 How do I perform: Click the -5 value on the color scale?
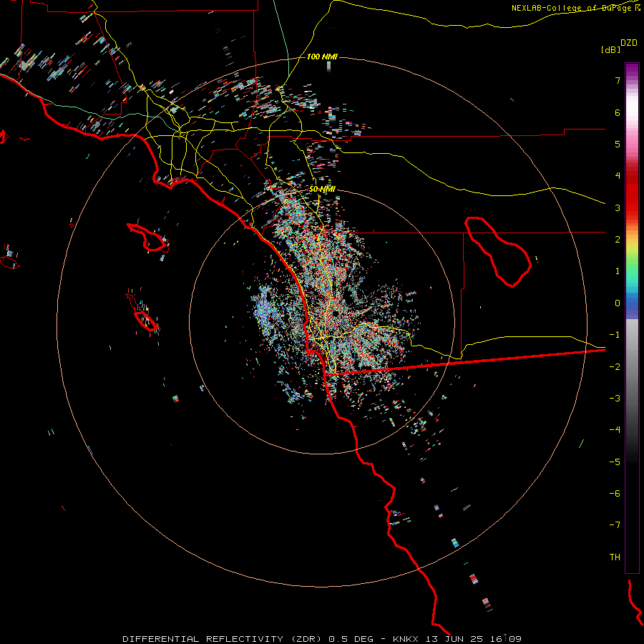click(x=615, y=462)
